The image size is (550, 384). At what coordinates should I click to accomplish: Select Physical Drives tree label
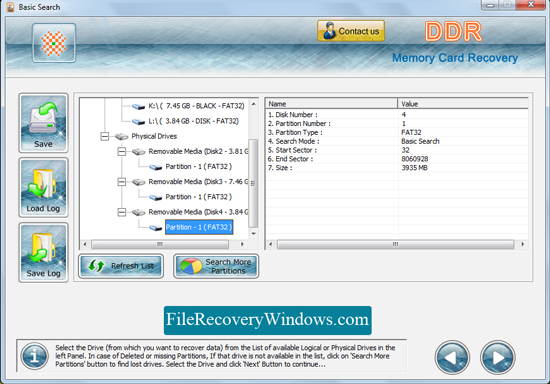154,136
